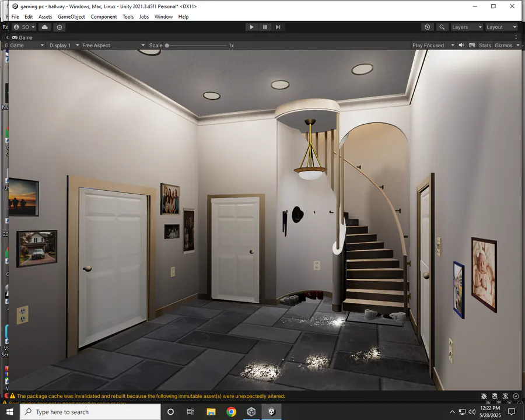
Task: Open the GameObject menu
Action: tap(71, 17)
